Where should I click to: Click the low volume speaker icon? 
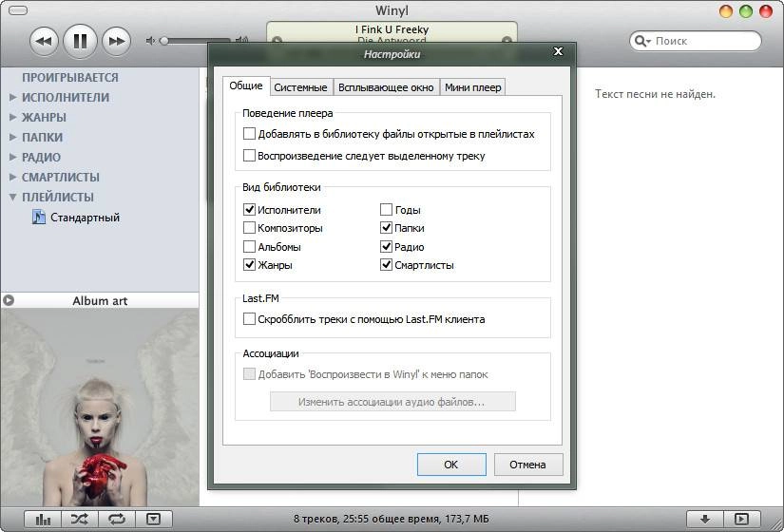point(150,41)
